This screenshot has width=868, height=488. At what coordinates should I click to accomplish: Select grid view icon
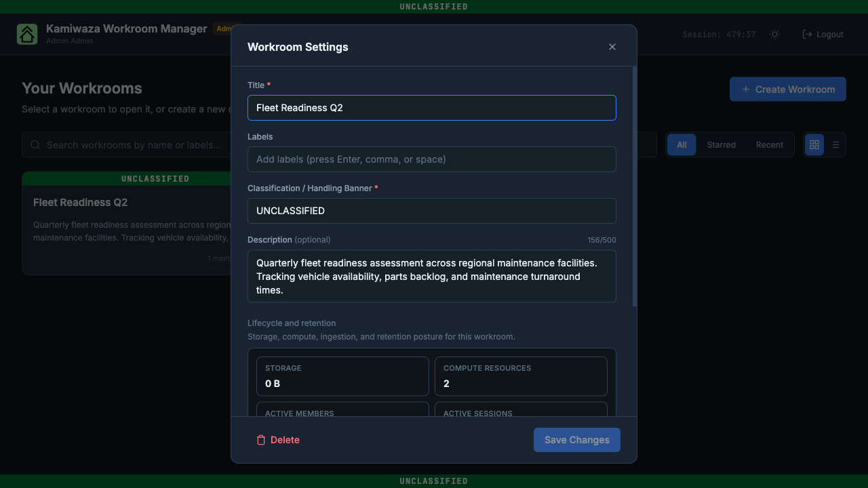click(x=814, y=145)
